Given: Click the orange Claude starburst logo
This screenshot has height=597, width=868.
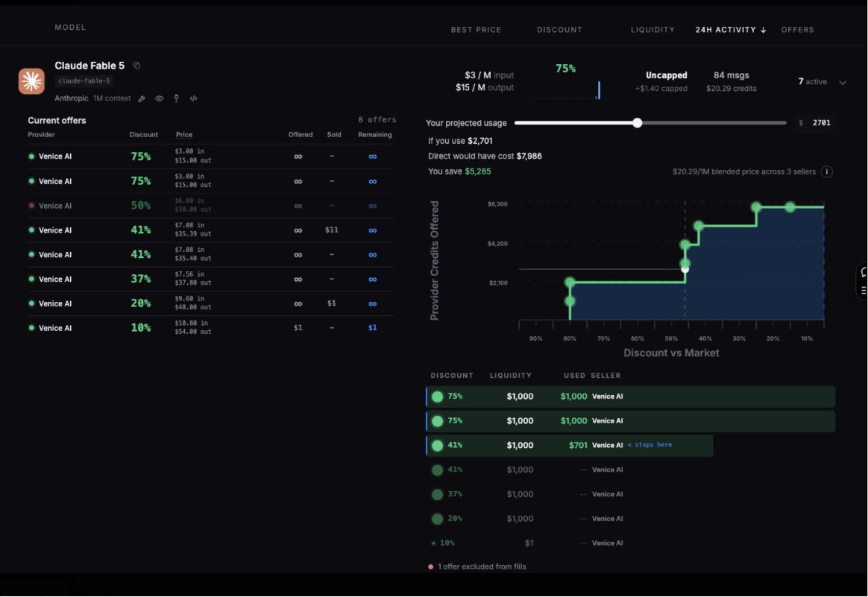Looking at the screenshot, I should [31, 81].
